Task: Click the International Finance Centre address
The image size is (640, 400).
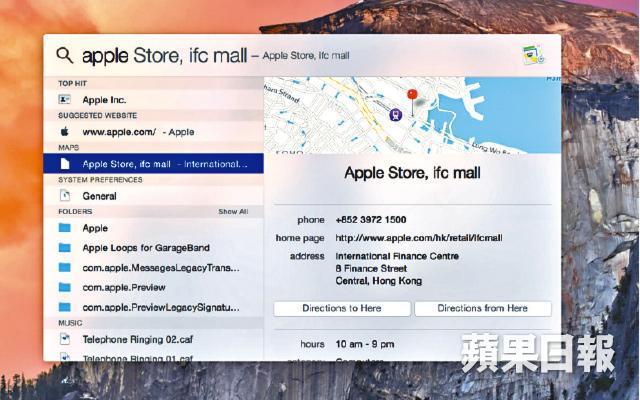Action: click(397, 269)
